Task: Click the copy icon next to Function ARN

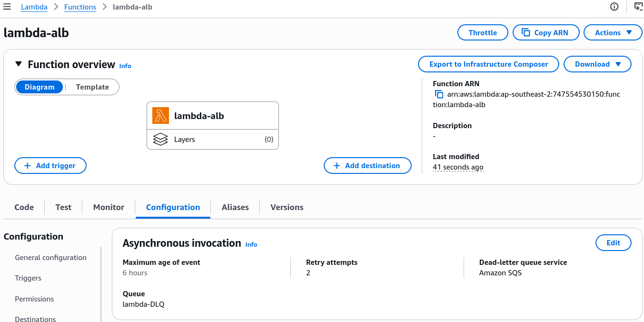Action: tap(439, 94)
